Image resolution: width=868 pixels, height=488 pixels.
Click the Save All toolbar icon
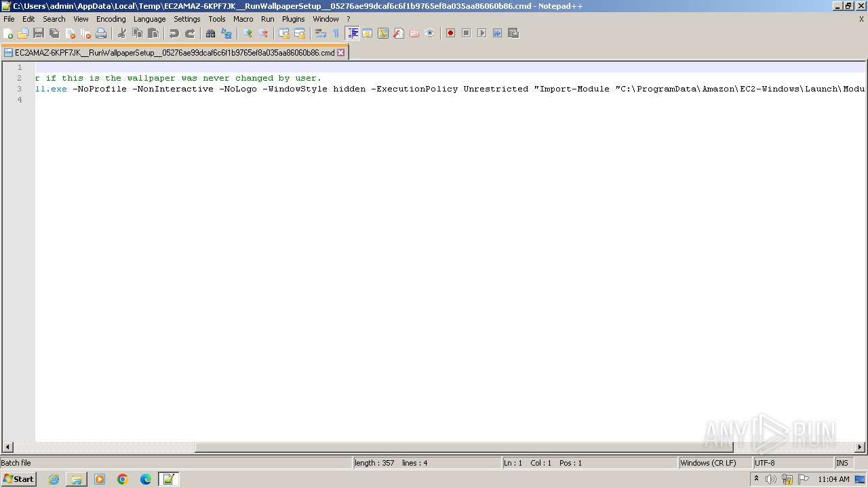click(x=54, y=33)
